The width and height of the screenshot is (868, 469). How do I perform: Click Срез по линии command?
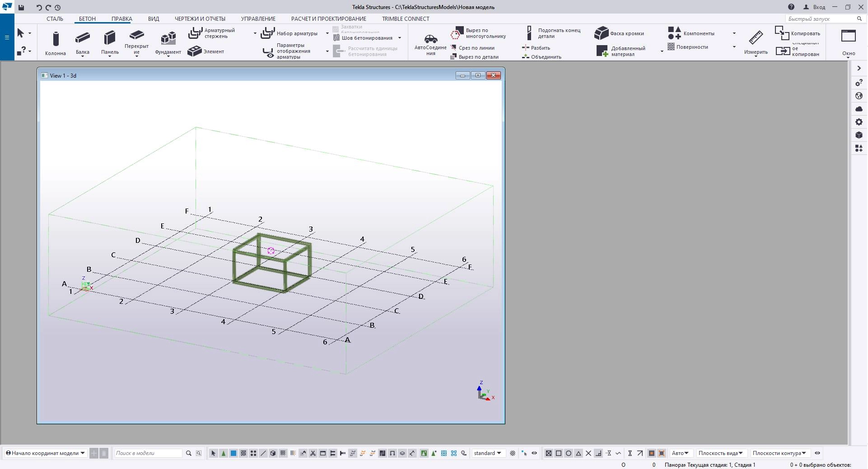tap(472, 47)
